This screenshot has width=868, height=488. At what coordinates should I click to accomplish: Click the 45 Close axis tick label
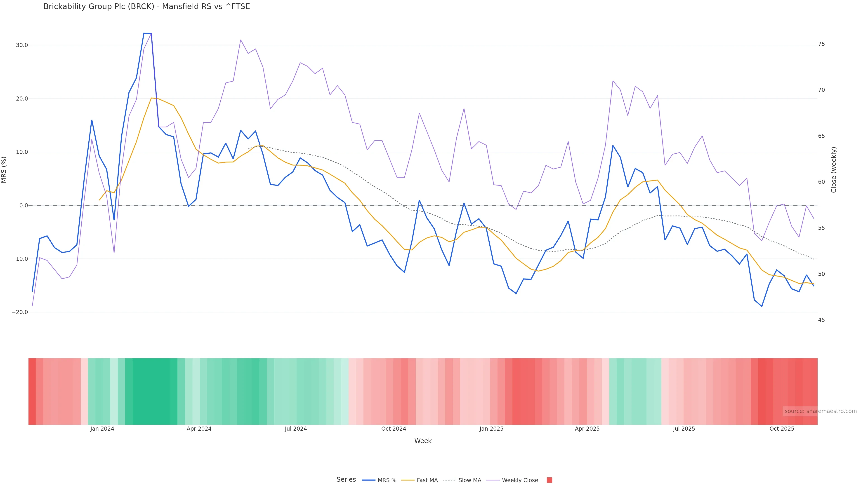(821, 320)
